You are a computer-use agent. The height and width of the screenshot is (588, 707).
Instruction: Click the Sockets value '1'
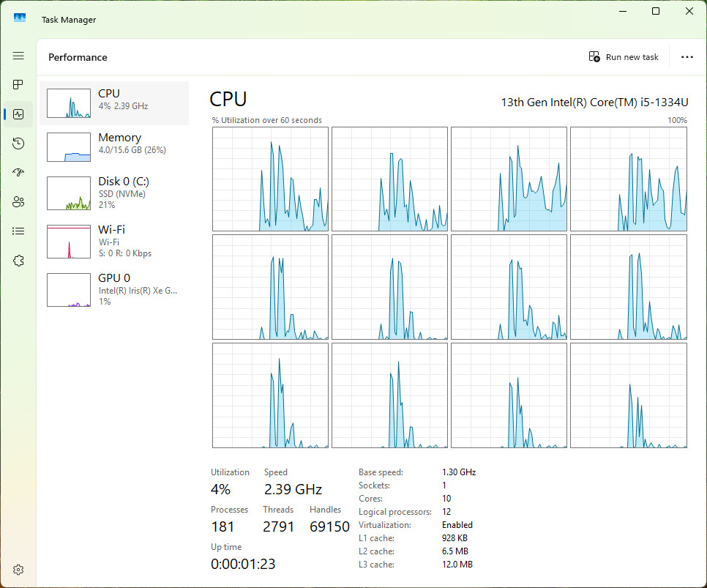[x=444, y=485]
